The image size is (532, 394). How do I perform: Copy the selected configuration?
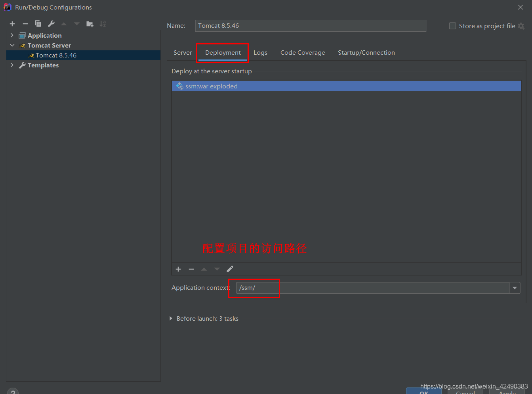coord(38,24)
